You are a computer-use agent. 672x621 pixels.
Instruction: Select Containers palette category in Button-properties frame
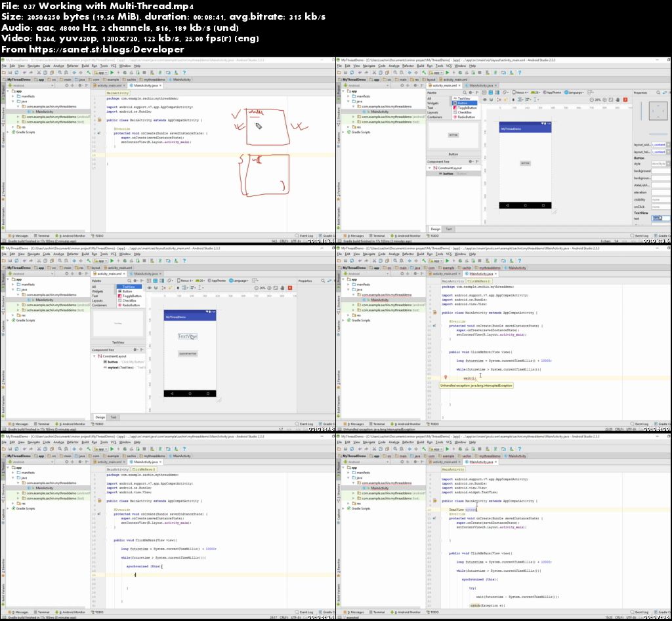coord(434,117)
